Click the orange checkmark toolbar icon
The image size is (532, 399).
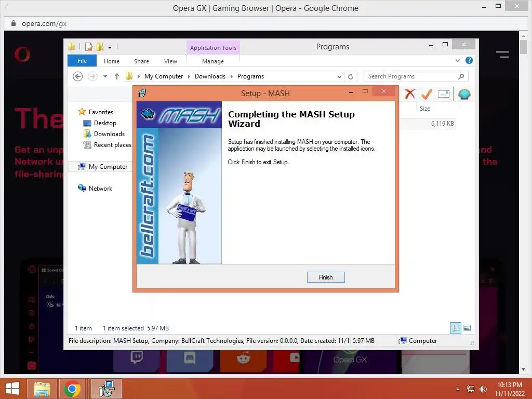coord(427,94)
